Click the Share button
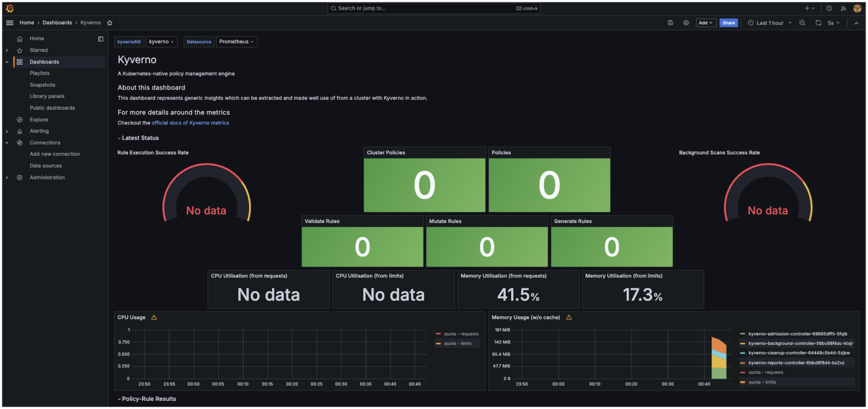The image size is (868, 409). click(728, 23)
